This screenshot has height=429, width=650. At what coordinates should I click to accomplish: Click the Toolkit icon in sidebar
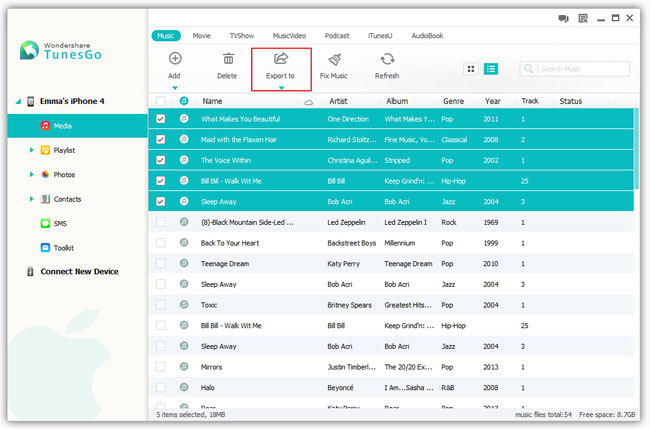click(45, 248)
